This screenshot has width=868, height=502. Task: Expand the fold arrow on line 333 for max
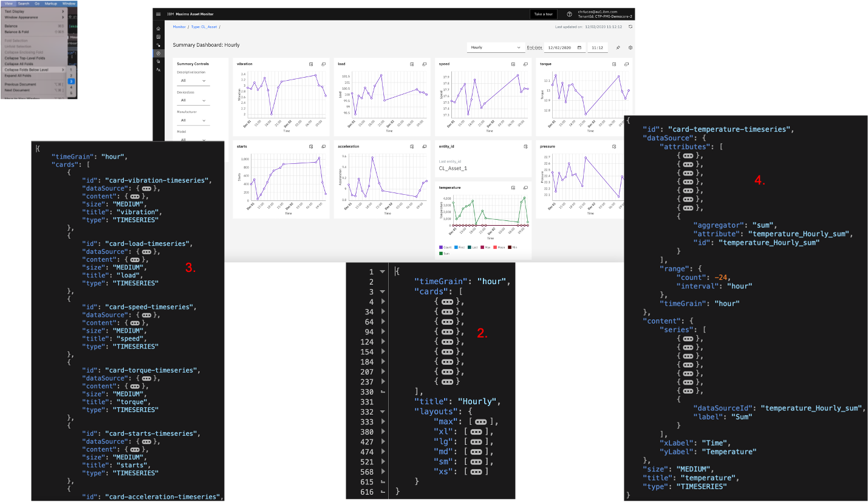(x=382, y=422)
